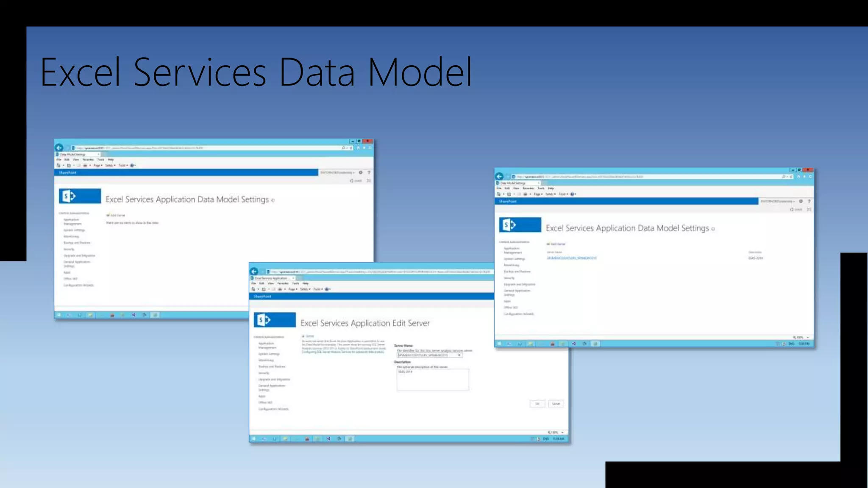Open Edit menu in the server-listed window
This screenshot has height=488, width=868.
point(507,189)
